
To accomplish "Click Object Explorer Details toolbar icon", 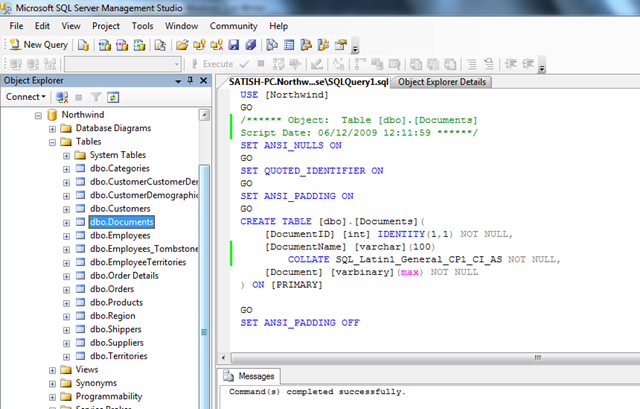I will [x=289, y=45].
